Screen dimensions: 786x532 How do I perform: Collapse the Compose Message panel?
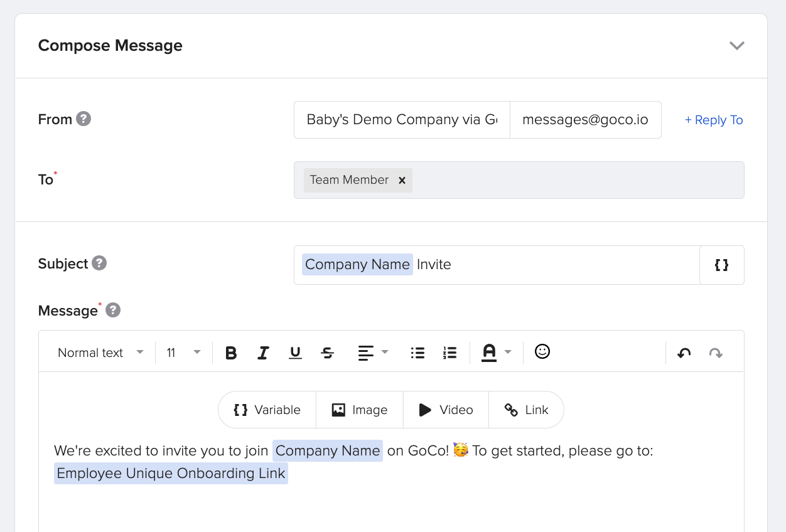[x=737, y=45]
